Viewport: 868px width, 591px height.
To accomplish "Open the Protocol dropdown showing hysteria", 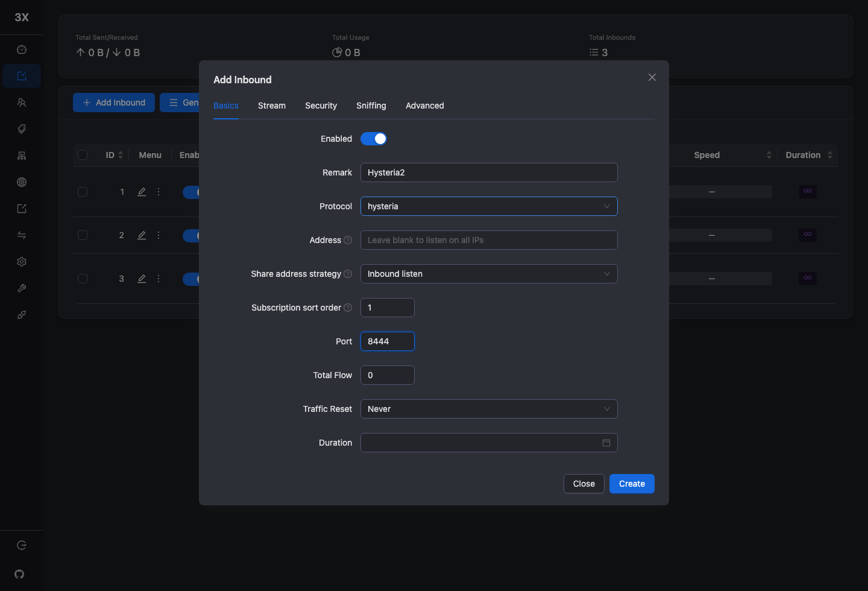I will coord(489,206).
